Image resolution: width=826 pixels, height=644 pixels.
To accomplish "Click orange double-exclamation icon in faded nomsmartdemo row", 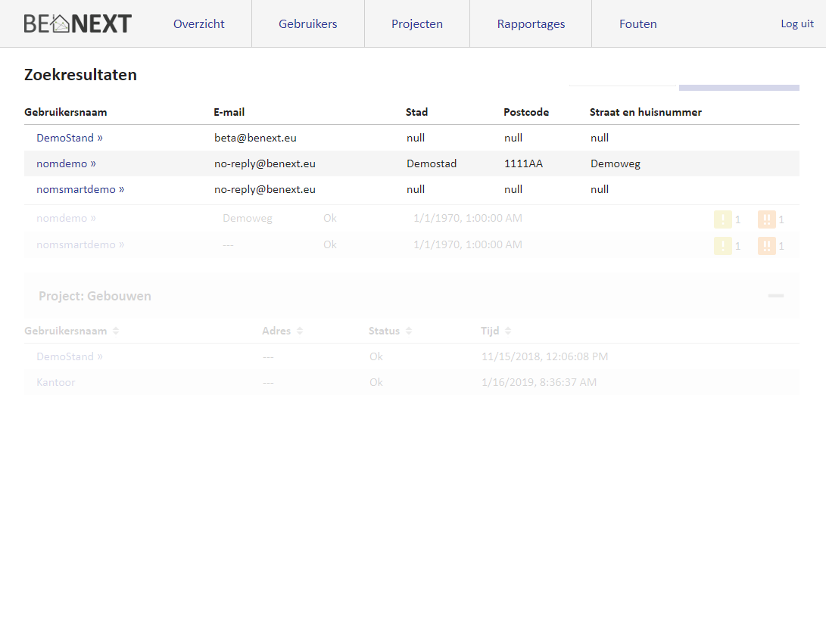I will click(766, 246).
